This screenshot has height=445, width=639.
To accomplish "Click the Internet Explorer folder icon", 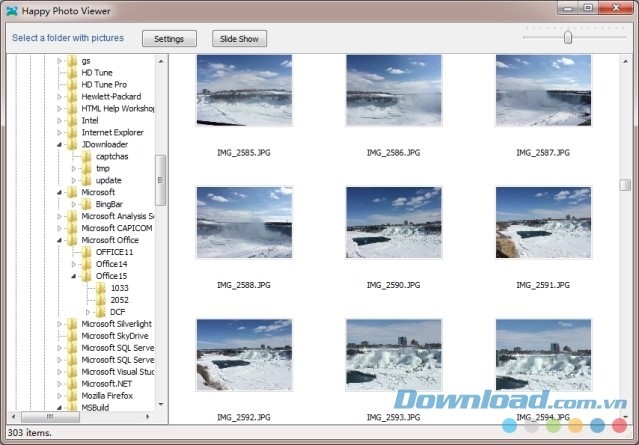I will (71, 132).
